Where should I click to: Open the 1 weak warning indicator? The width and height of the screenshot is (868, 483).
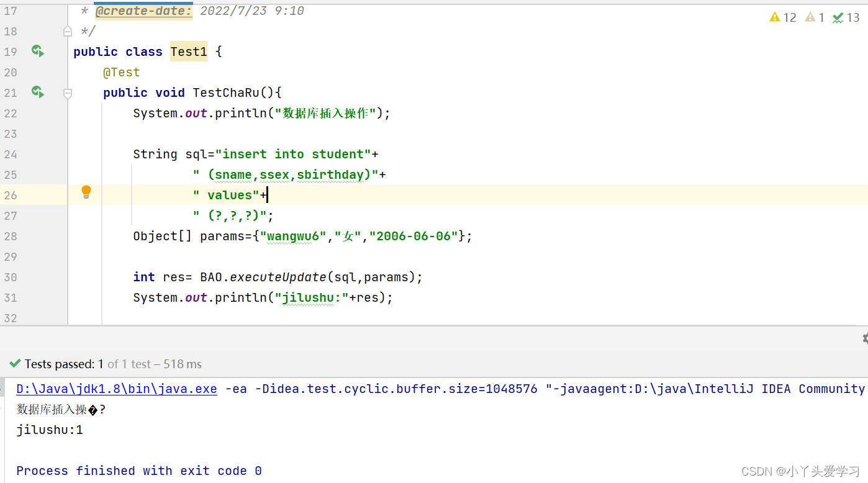tap(815, 17)
